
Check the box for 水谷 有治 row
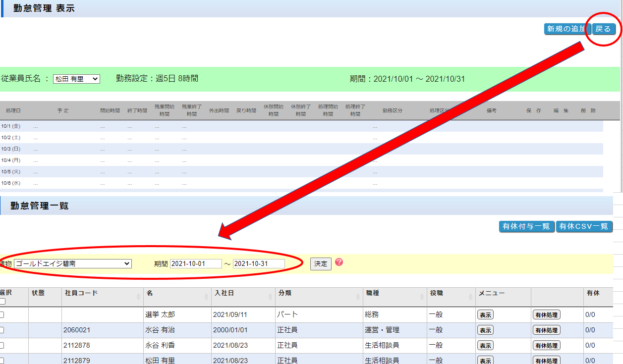pos(2,330)
